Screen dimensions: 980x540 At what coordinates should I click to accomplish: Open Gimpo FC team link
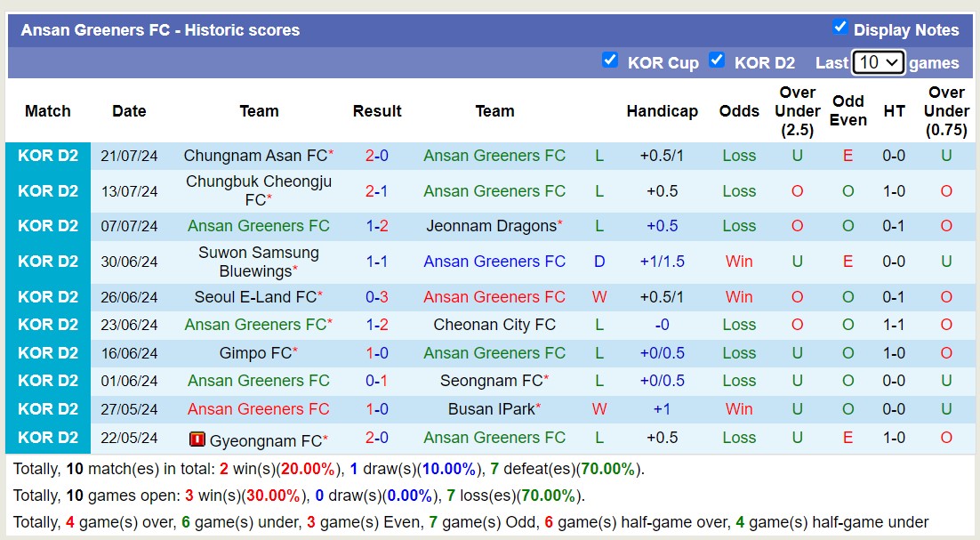[x=255, y=353]
